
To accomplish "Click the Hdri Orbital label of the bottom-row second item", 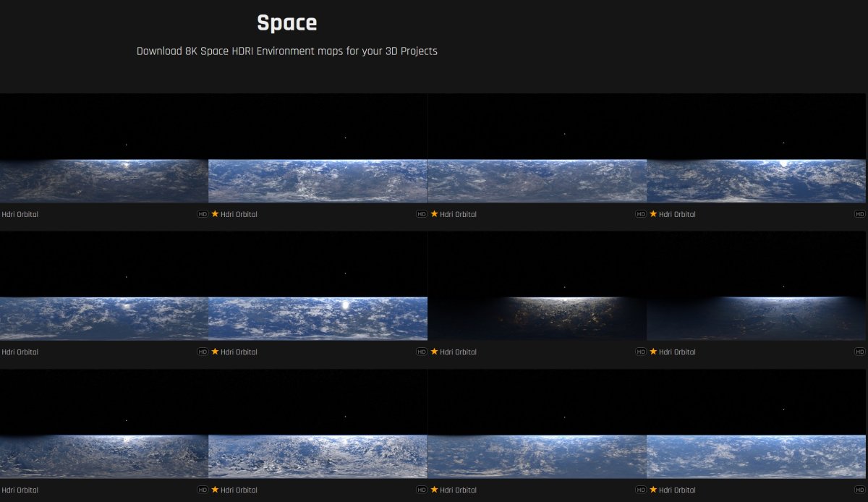I will (x=239, y=490).
